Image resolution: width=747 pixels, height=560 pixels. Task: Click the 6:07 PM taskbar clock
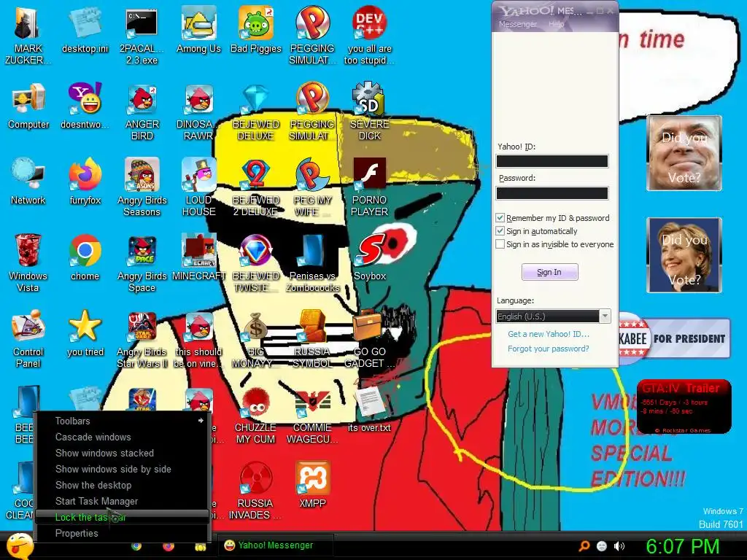point(682,546)
